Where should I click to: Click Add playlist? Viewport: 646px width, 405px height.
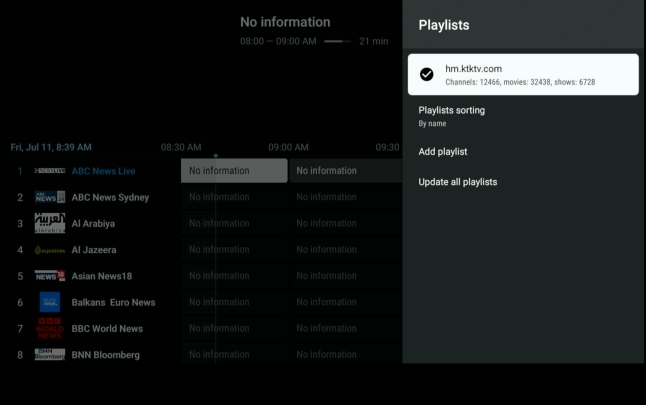point(443,152)
